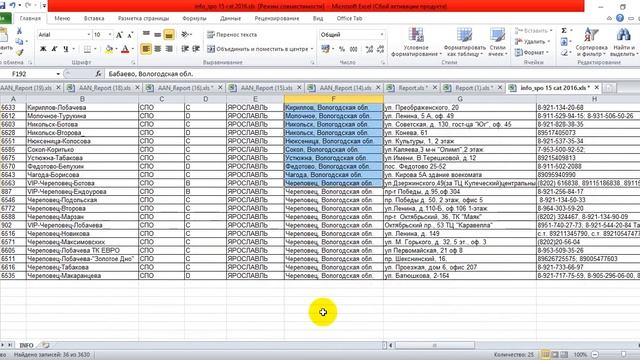Increase font size with the large A icon
This screenshot has width=640, height=360.
pos(119,35)
